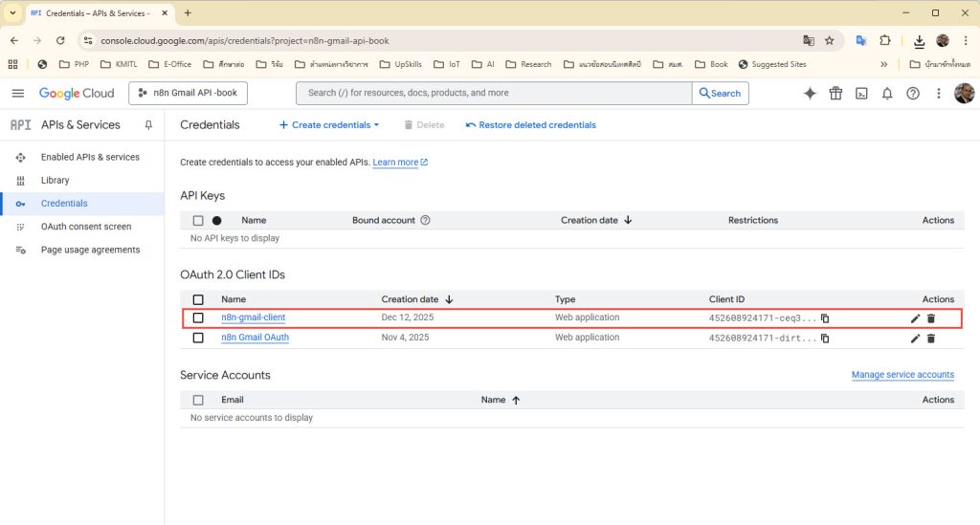Click Manage service accounts link
This screenshot has width=980, height=525.
point(902,375)
